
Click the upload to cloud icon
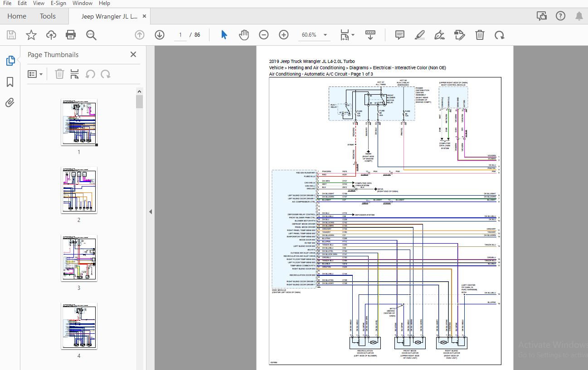(51, 35)
